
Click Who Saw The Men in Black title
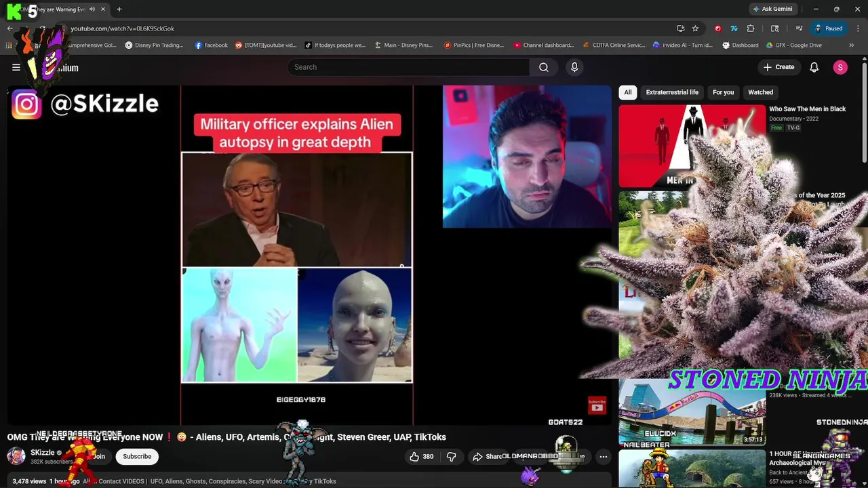(807, 109)
